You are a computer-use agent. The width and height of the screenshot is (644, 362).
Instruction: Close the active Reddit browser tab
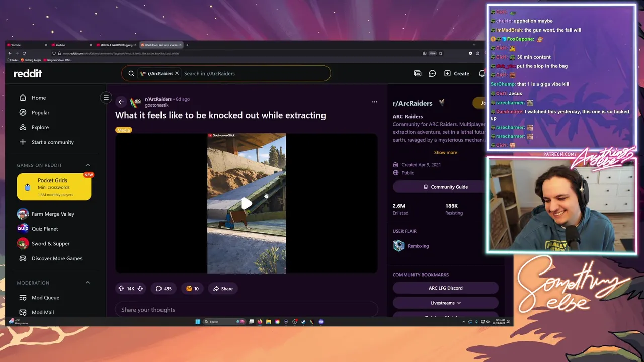click(180, 45)
